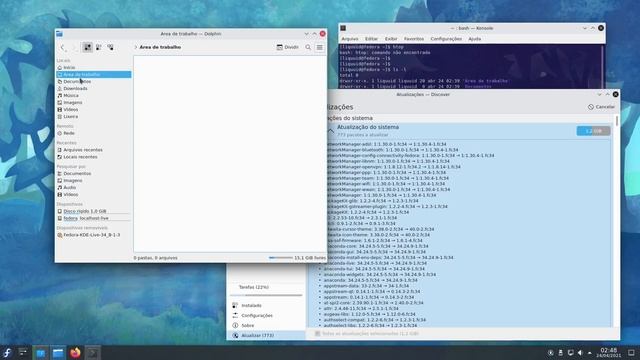Click inside the Konsole terminal area
The height and width of the screenshot is (360, 640).
[x=469, y=65]
